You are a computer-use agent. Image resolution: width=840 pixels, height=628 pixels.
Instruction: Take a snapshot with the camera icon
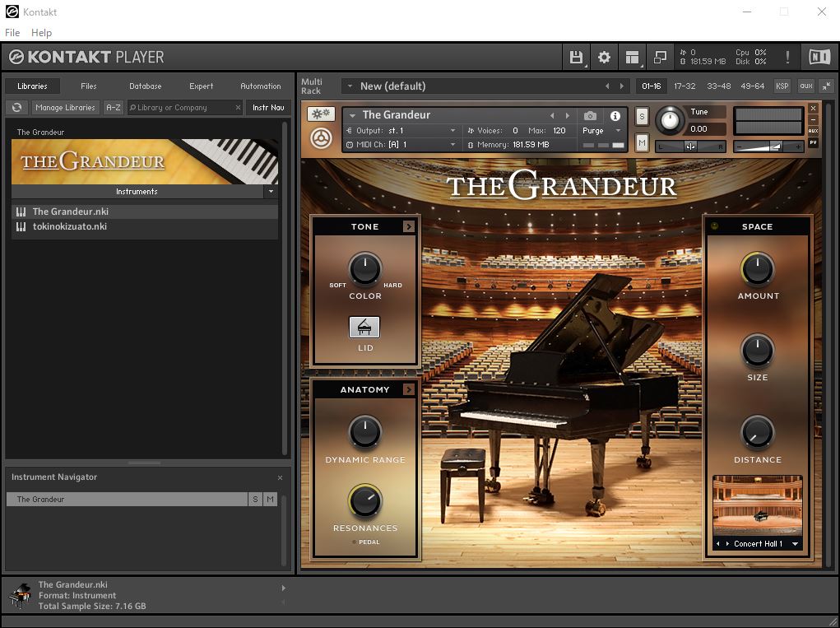590,116
